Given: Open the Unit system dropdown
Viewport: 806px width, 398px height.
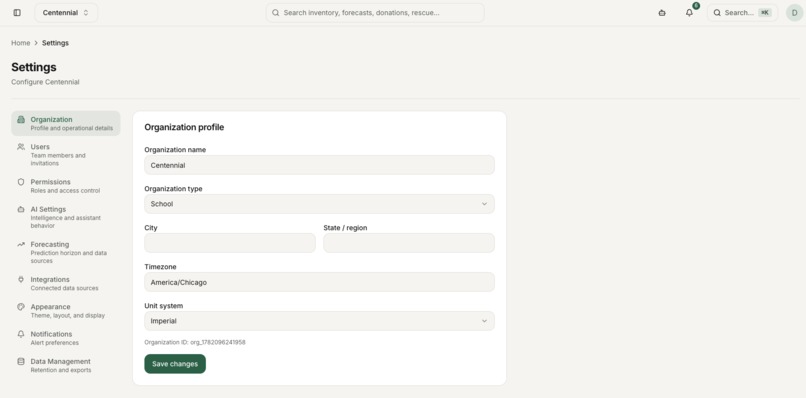Looking at the screenshot, I should pyautogui.click(x=319, y=321).
